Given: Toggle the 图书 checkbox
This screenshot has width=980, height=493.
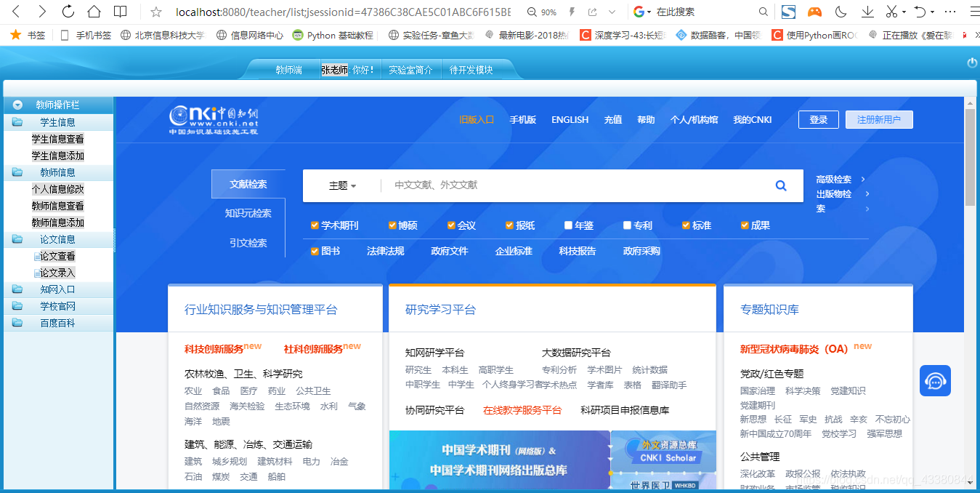Looking at the screenshot, I should tap(315, 251).
